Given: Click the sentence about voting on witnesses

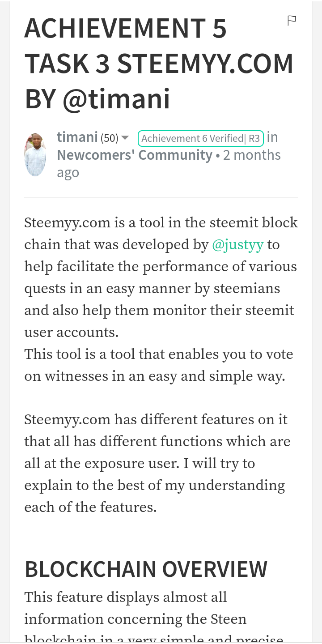Looking at the screenshot, I should point(154,365).
